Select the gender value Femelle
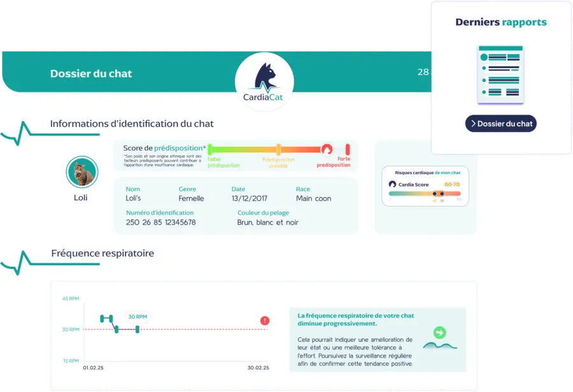 [191, 199]
